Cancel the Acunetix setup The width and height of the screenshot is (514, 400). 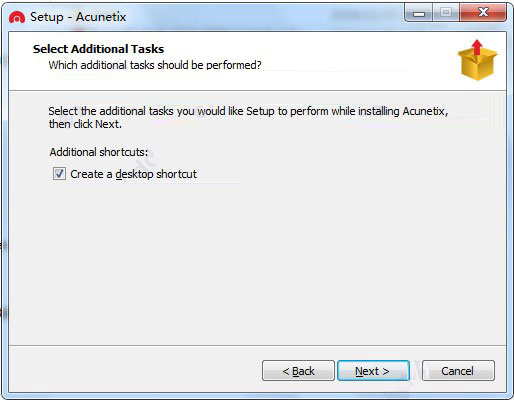click(458, 370)
